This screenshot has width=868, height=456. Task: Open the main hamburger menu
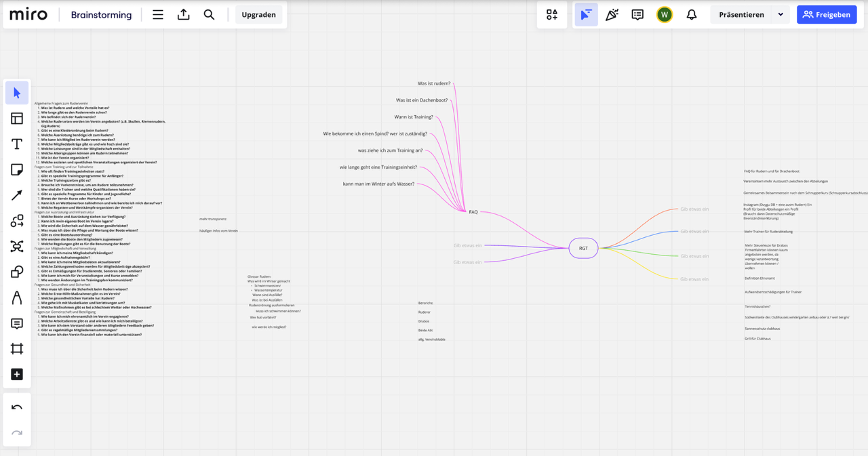point(158,15)
